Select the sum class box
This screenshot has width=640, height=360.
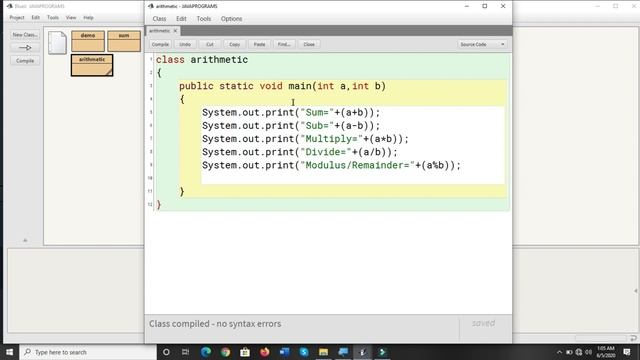point(124,41)
